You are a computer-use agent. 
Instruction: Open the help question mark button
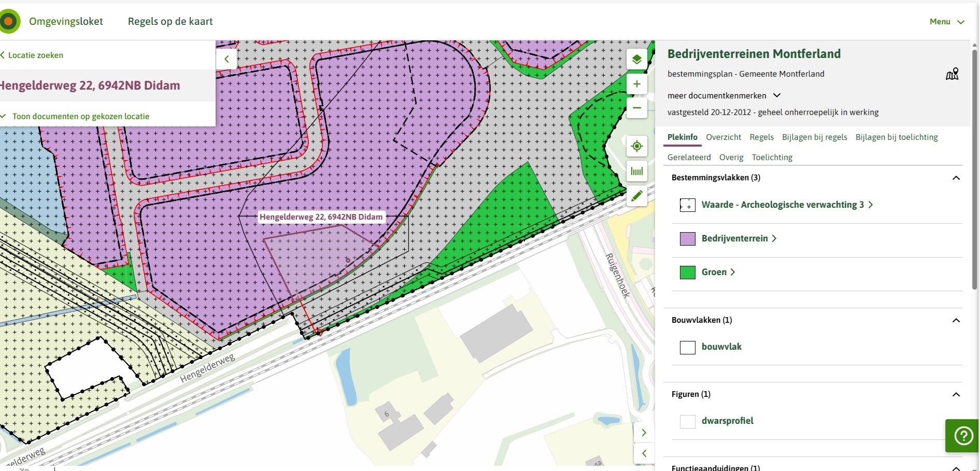pos(963,436)
